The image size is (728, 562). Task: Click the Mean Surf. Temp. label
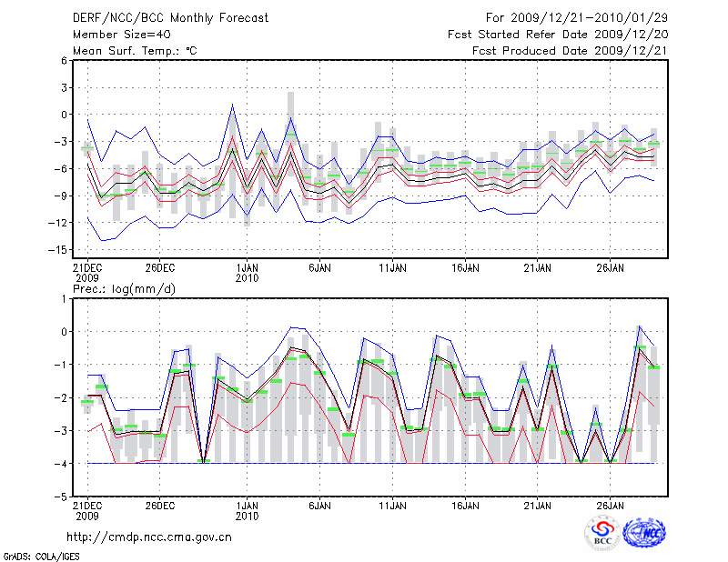[135, 51]
